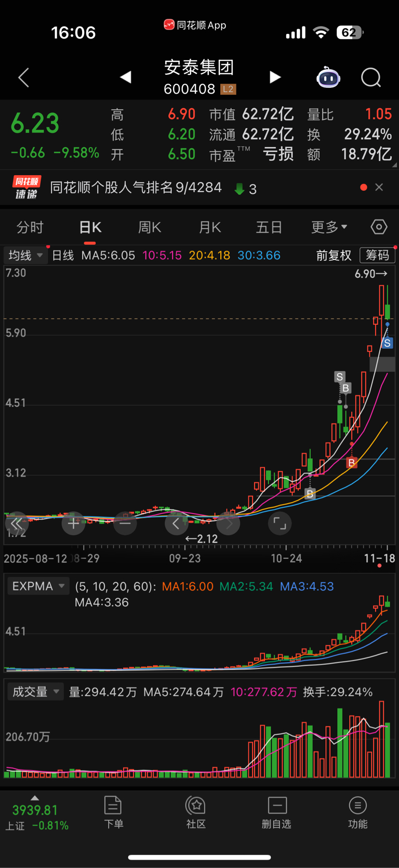Change 前复权 adjustment mode
This screenshot has height=868, width=399.
334,255
